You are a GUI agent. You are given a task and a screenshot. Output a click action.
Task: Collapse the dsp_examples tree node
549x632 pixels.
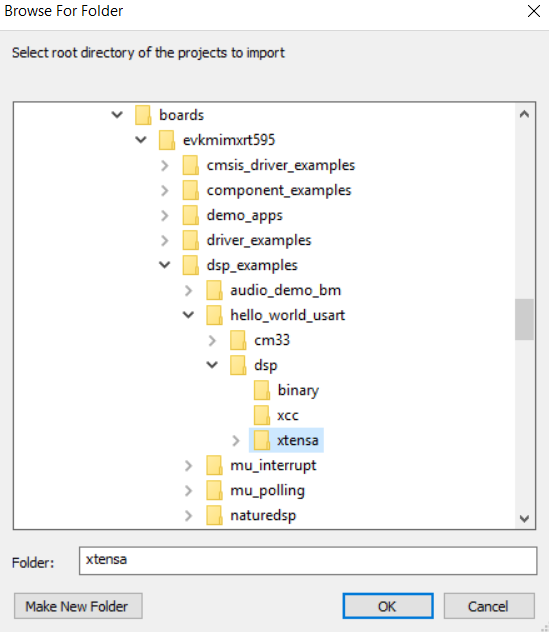coord(164,265)
